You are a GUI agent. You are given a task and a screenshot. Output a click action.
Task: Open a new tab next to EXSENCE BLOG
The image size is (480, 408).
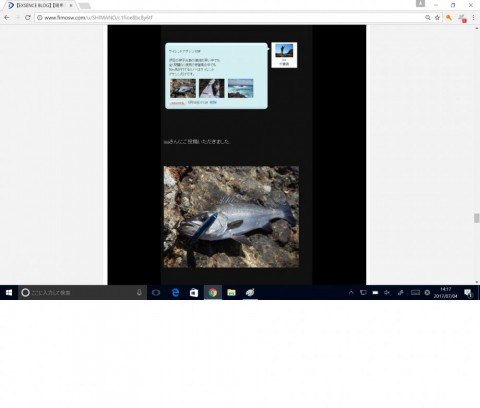(x=85, y=6)
